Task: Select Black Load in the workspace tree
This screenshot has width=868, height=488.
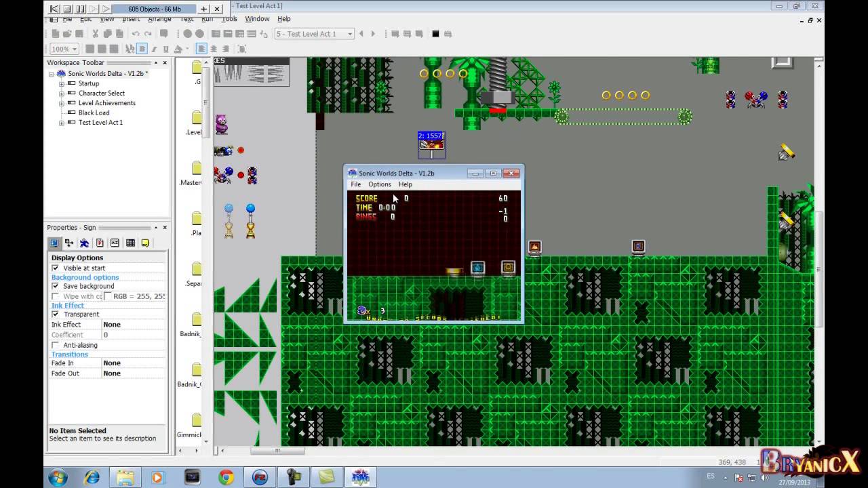Action: coord(94,113)
